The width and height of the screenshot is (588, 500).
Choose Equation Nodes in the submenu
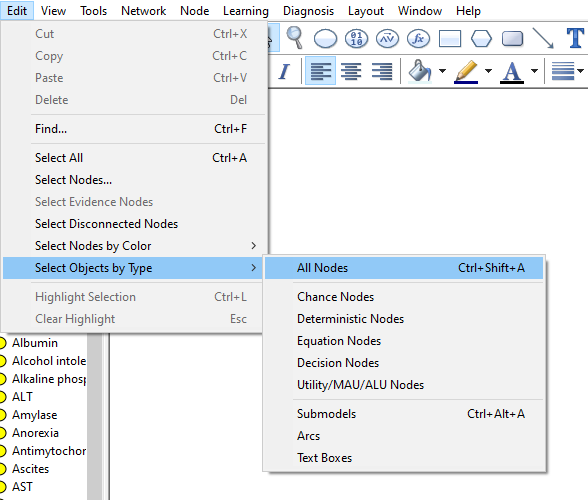[x=404, y=341]
